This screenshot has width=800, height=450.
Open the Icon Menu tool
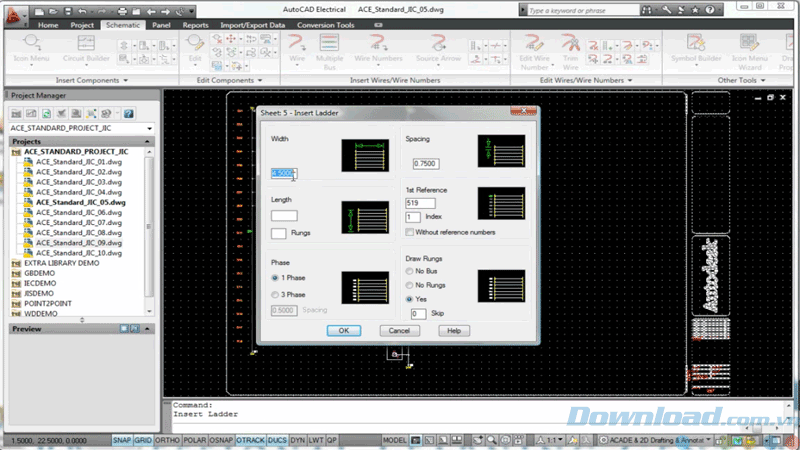(x=31, y=49)
